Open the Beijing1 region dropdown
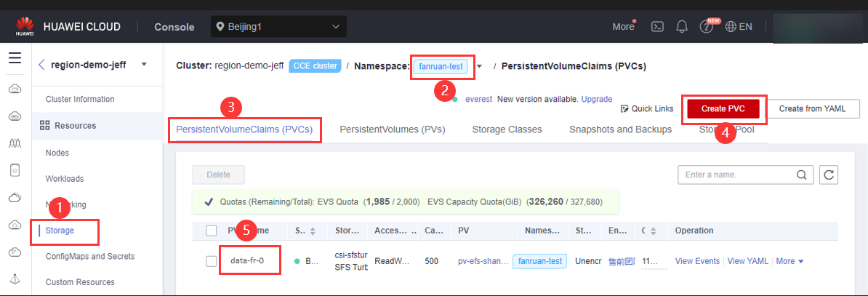 click(278, 27)
